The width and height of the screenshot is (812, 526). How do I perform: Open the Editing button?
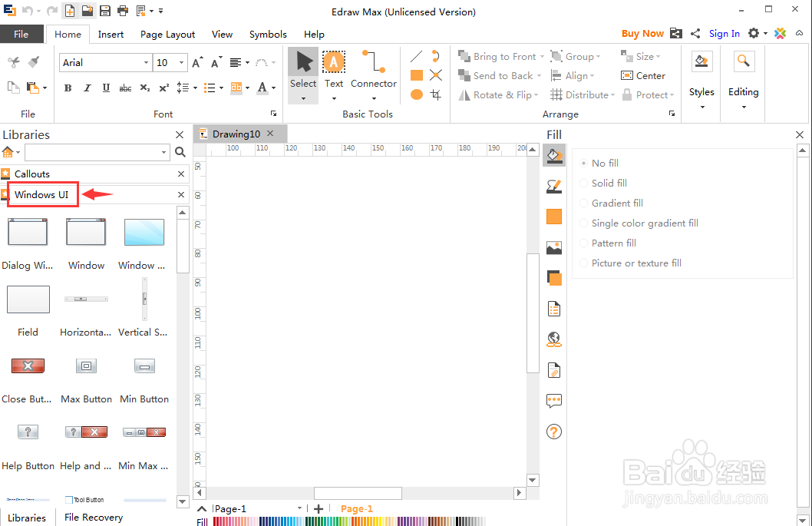point(743,80)
